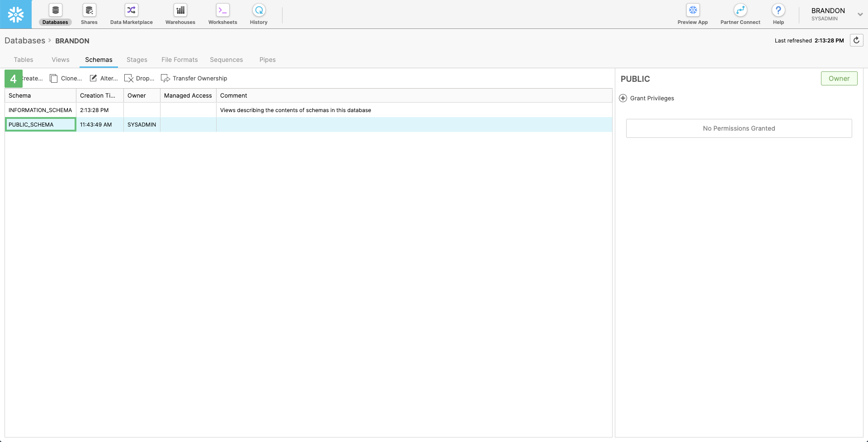Click the No Permissions Granted box
This screenshot has height=442, width=868.
click(739, 128)
